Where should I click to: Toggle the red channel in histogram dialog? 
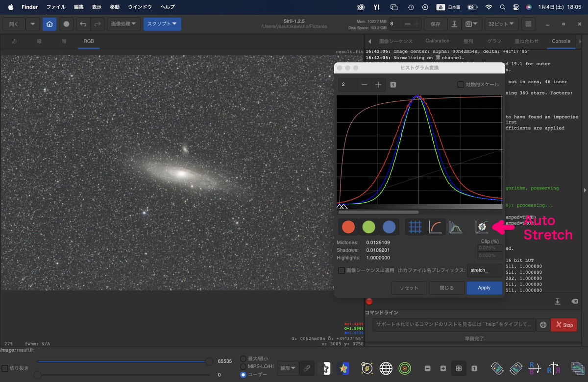click(348, 227)
